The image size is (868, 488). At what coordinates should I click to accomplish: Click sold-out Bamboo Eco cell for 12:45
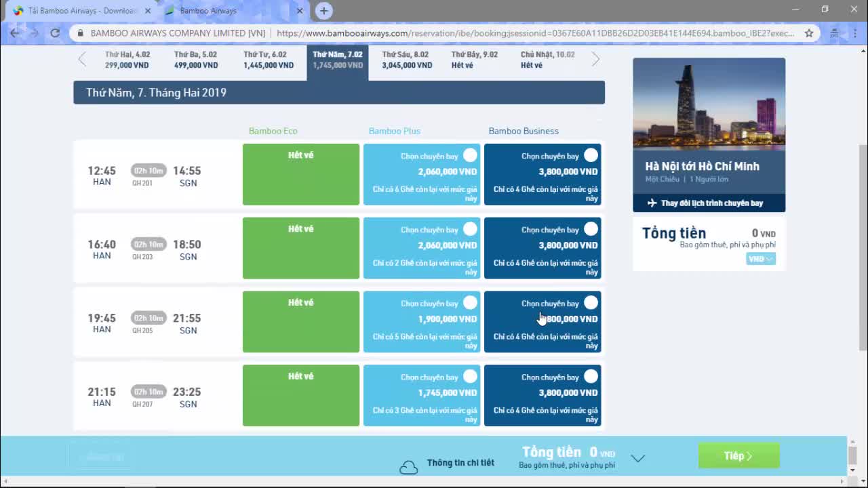click(301, 174)
